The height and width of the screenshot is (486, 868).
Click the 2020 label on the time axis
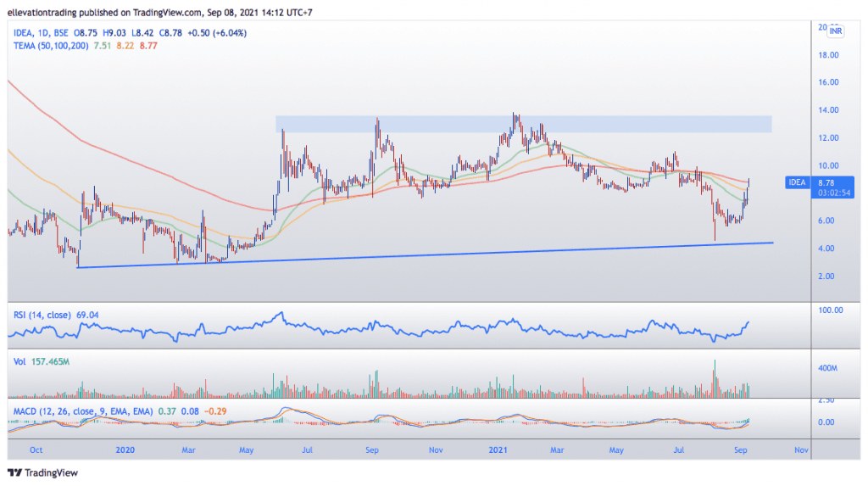[x=125, y=450]
